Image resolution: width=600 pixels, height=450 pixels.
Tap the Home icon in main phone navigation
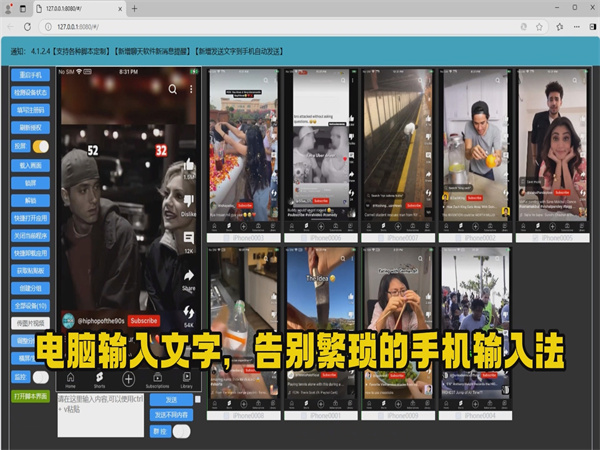tap(70, 379)
